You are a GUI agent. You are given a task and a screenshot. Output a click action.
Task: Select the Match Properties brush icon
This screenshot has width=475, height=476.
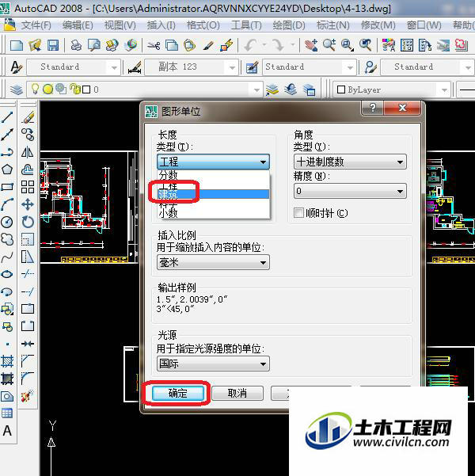coord(208,45)
